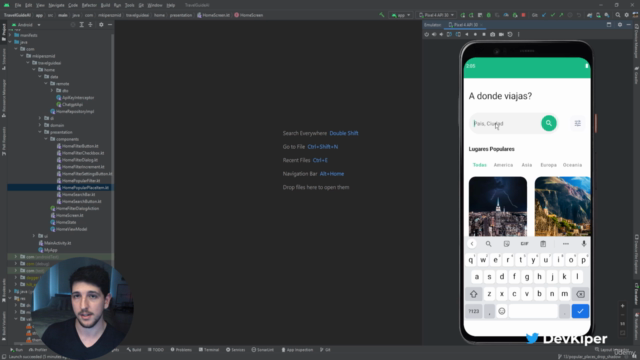Click the emulator Home circle button

pos(475,34)
